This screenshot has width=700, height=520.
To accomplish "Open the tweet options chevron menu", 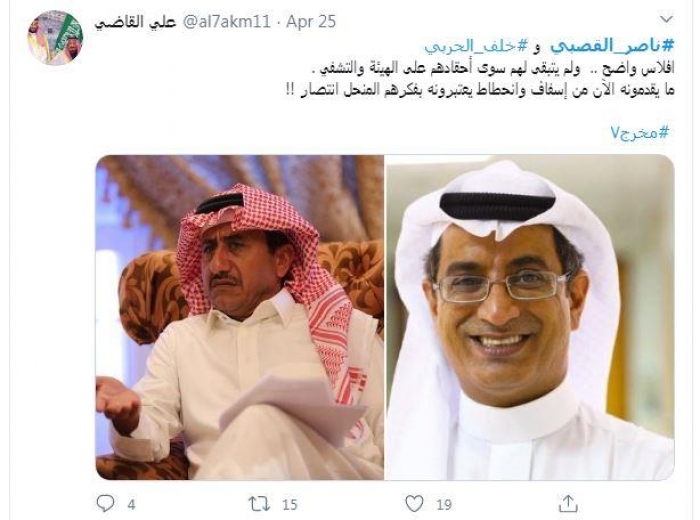I will [666, 19].
